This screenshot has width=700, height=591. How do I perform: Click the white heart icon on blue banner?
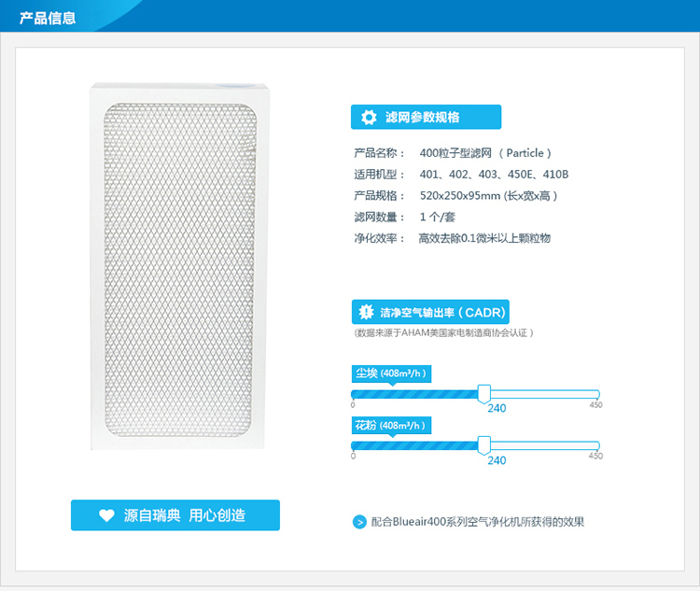coord(106,515)
